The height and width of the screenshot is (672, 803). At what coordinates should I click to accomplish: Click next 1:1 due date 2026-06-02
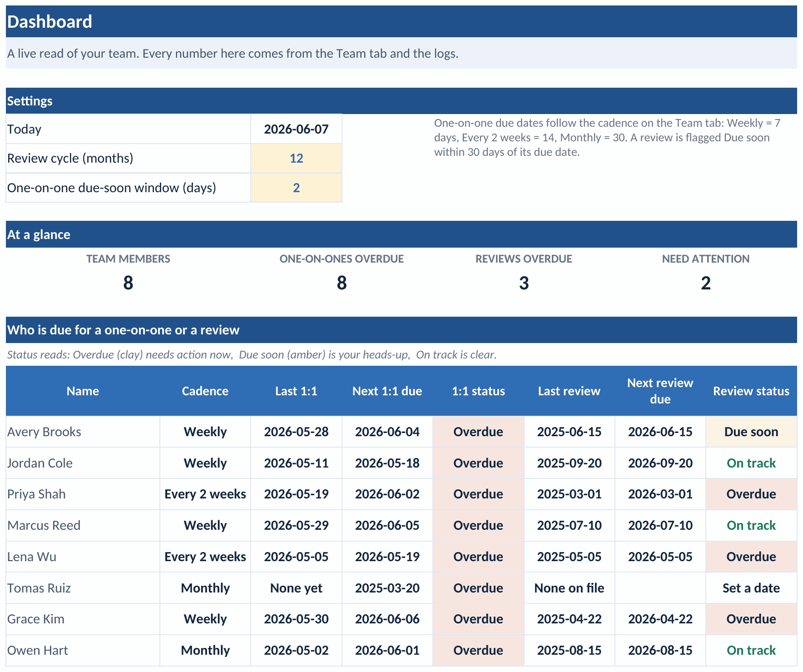pos(387,494)
